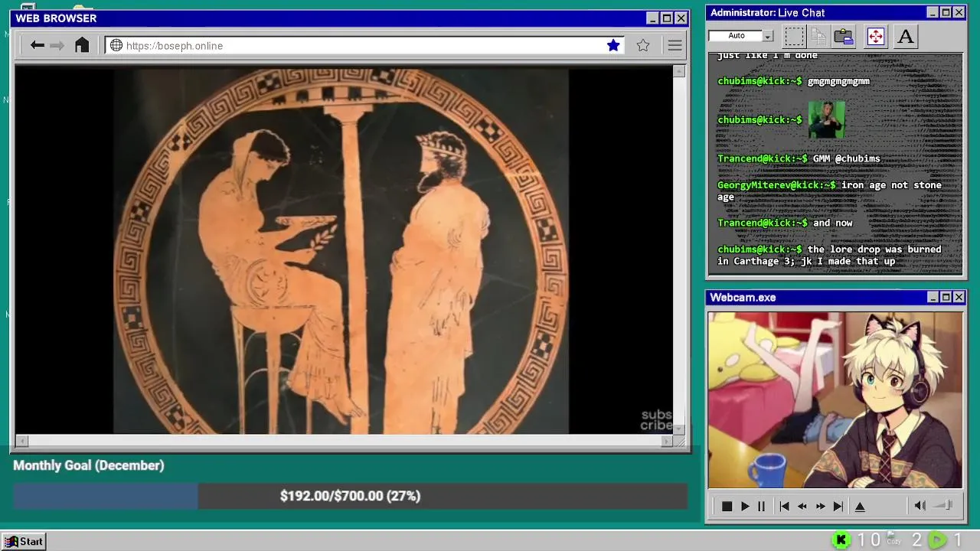This screenshot has width=980, height=551.
Task: Maximize the Webcam.exe window
Action: [x=946, y=297]
